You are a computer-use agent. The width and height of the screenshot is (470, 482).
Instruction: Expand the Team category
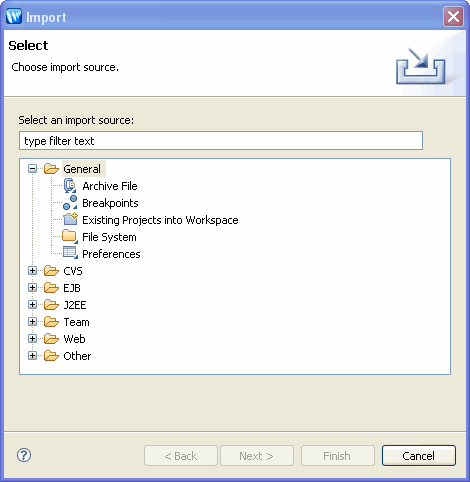pos(32,322)
